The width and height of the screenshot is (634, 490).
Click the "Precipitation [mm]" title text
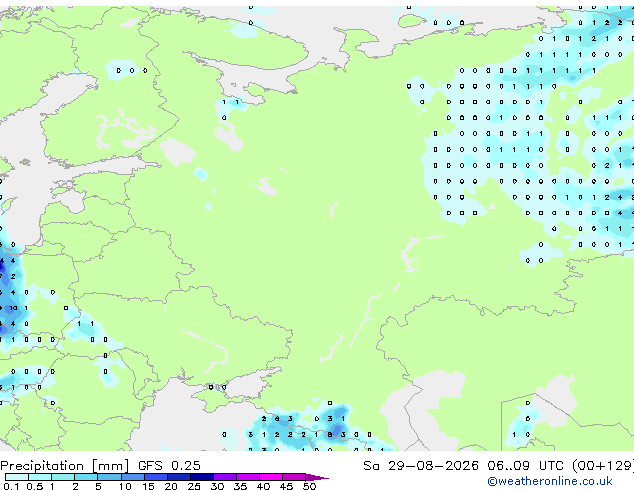click(65, 466)
